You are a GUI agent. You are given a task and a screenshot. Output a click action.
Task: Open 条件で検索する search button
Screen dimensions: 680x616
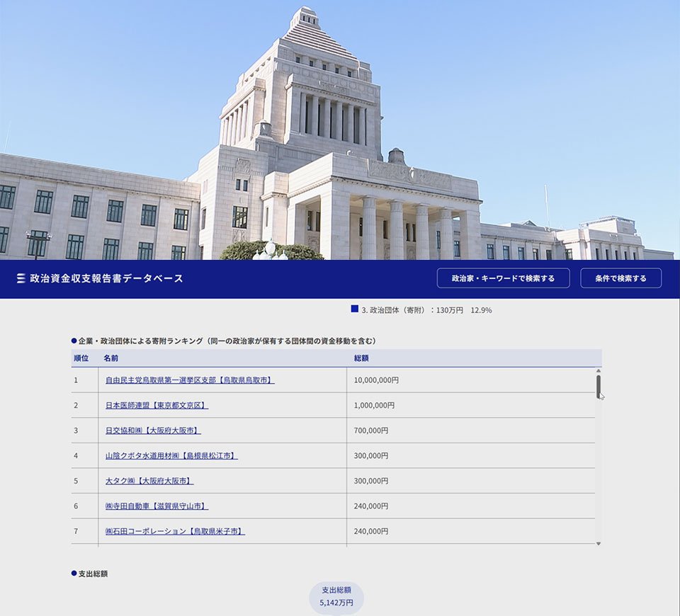620,278
